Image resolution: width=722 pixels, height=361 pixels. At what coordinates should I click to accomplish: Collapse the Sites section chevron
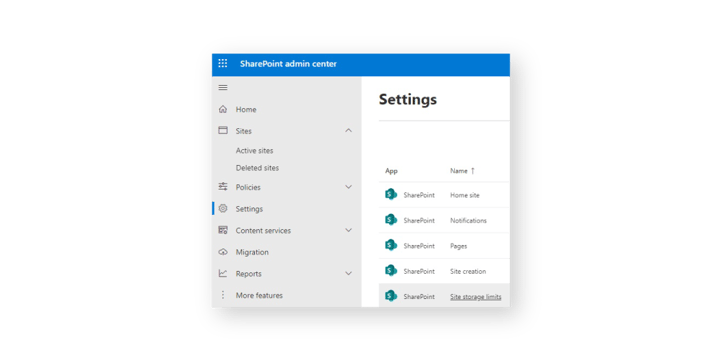pyautogui.click(x=349, y=131)
